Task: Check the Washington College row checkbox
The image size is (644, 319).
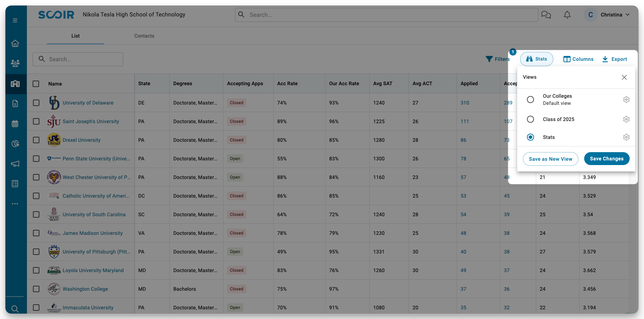Action: [x=36, y=289]
